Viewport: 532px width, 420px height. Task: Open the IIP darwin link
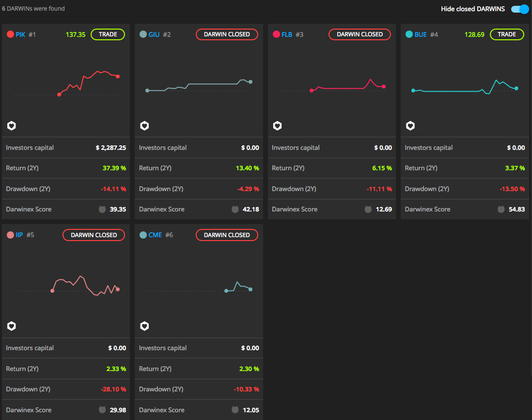coord(19,235)
